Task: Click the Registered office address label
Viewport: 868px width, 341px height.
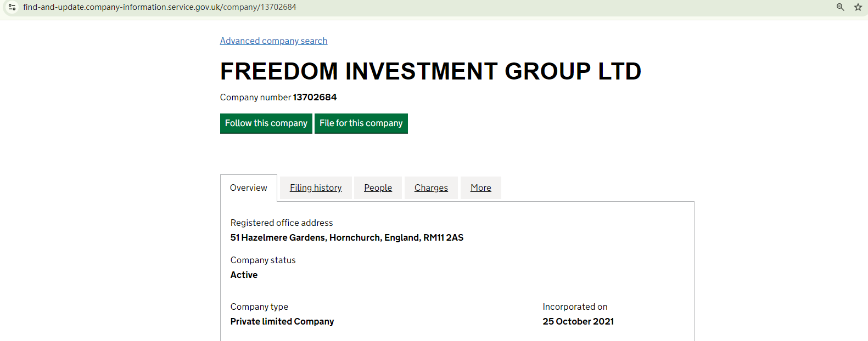Action: coord(281,223)
